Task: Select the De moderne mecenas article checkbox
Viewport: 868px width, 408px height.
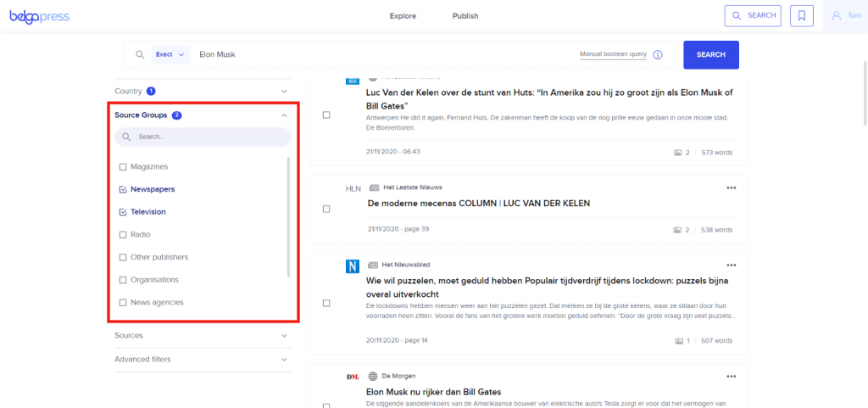Action: [x=326, y=209]
